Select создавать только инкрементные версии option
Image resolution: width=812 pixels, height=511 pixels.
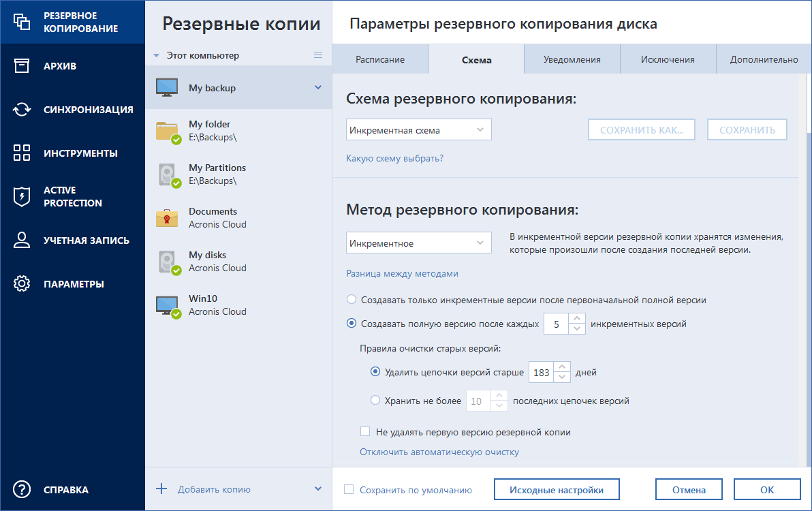click(351, 298)
